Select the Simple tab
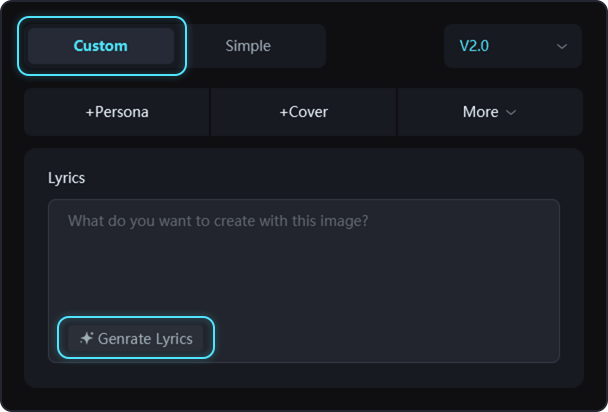 (248, 46)
